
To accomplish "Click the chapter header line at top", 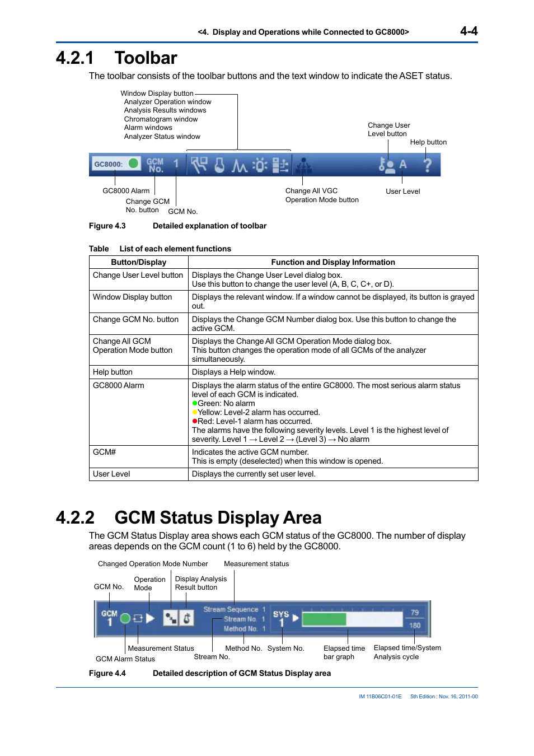I will (303, 32).
